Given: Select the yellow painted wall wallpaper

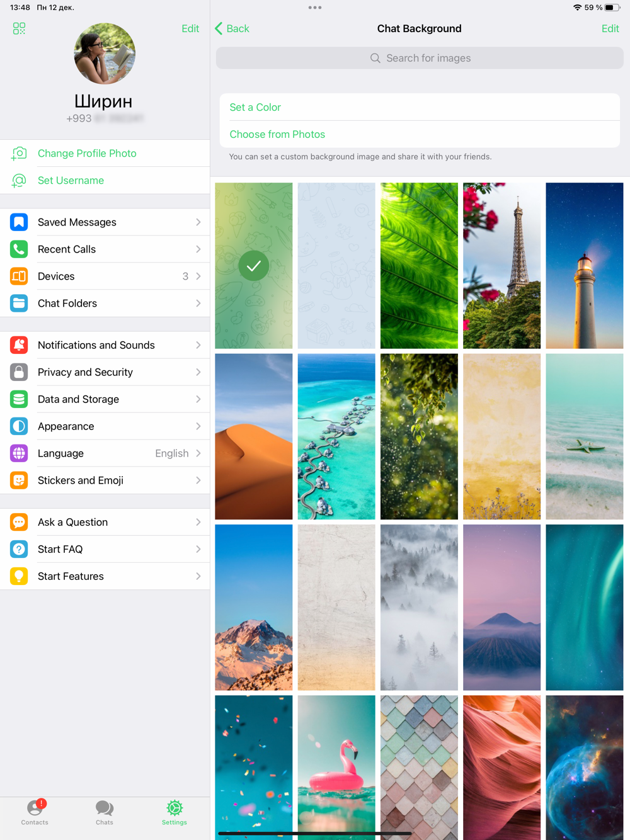Looking at the screenshot, I should click(x=501, y=436).
